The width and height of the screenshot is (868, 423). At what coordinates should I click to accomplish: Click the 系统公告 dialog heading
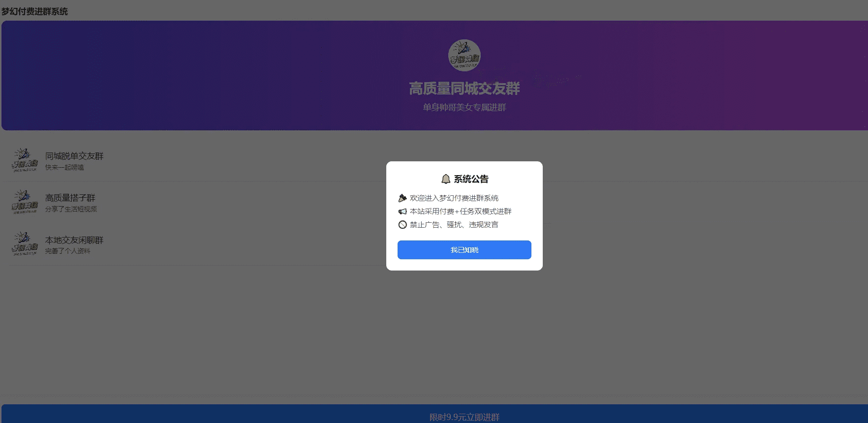tap(471, 179)
